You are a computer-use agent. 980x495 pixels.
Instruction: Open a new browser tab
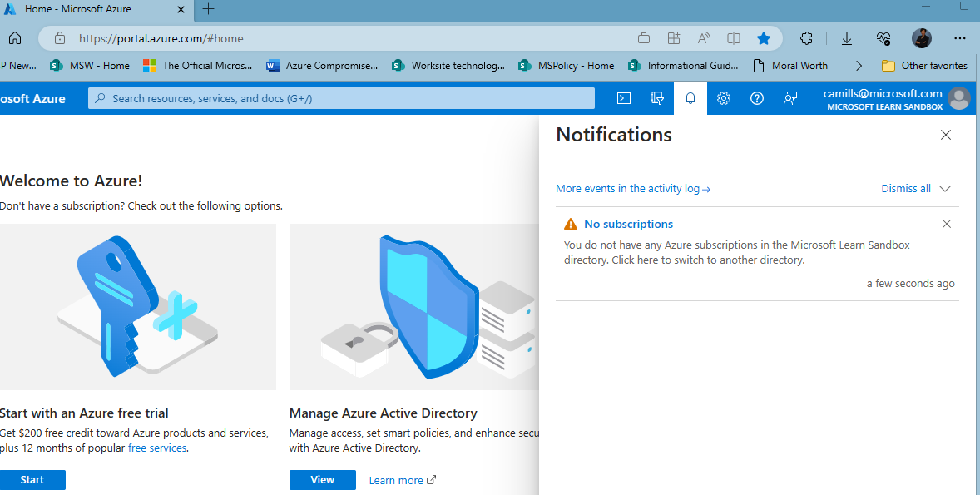point(209,9)
